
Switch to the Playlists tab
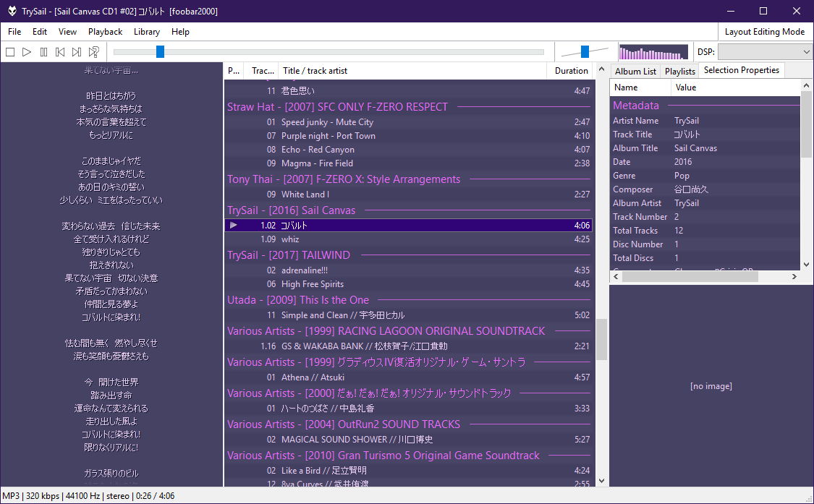coord(679,71)
